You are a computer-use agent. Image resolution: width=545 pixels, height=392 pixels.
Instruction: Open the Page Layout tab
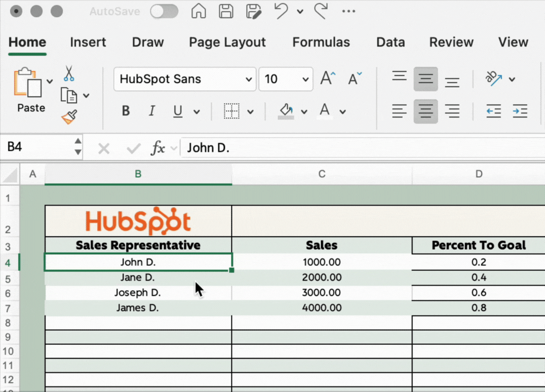(227, 42)
